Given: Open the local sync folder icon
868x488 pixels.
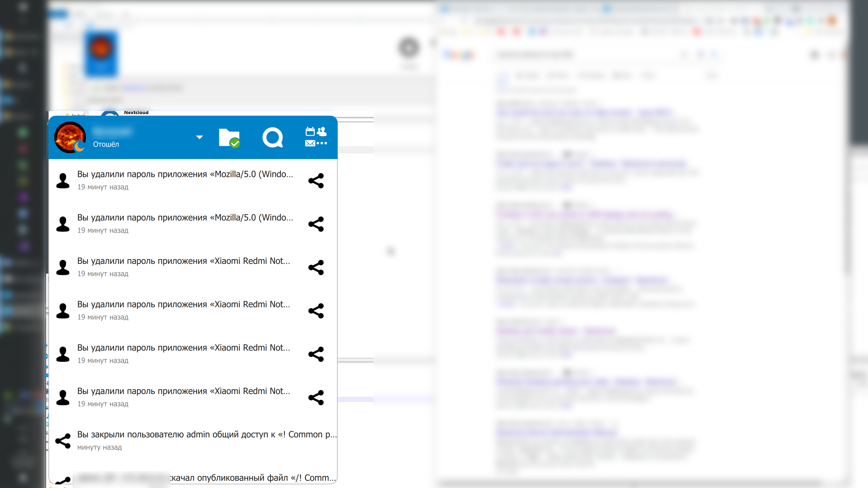Looking at the screenshot, I should 229,138.
